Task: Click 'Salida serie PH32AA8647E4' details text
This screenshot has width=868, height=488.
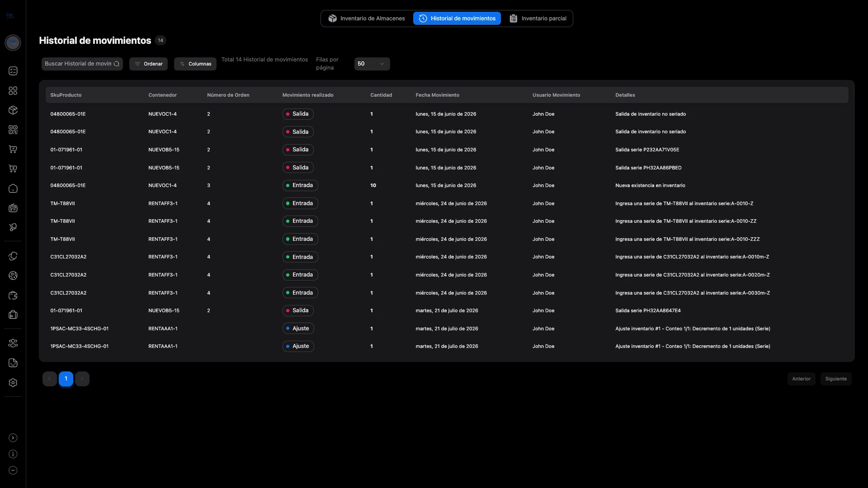Action: 648,310
